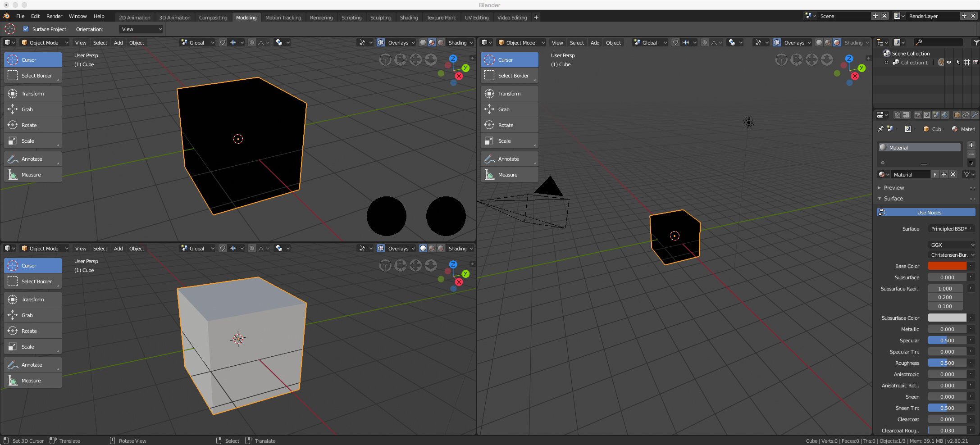
Task: Activate Transform tool in the right viewport
Action: coord(510,94)
